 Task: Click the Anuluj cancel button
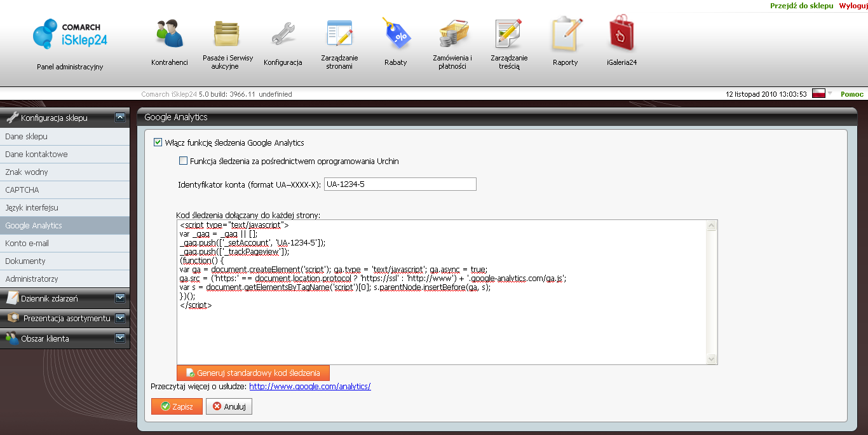tap(229, 406)
